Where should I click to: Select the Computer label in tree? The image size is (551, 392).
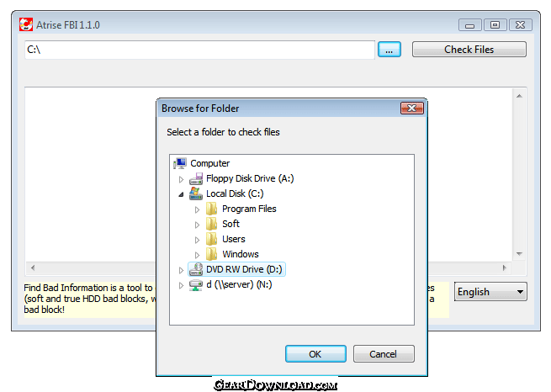(x=209, y=163)
